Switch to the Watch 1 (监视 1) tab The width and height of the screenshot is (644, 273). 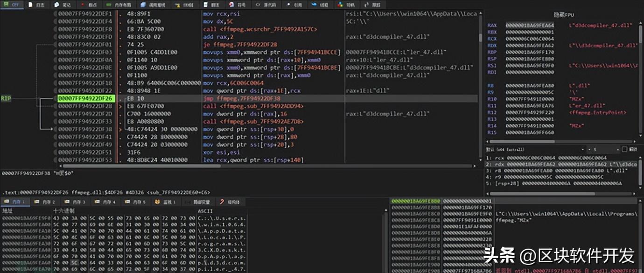pos(165,202)
